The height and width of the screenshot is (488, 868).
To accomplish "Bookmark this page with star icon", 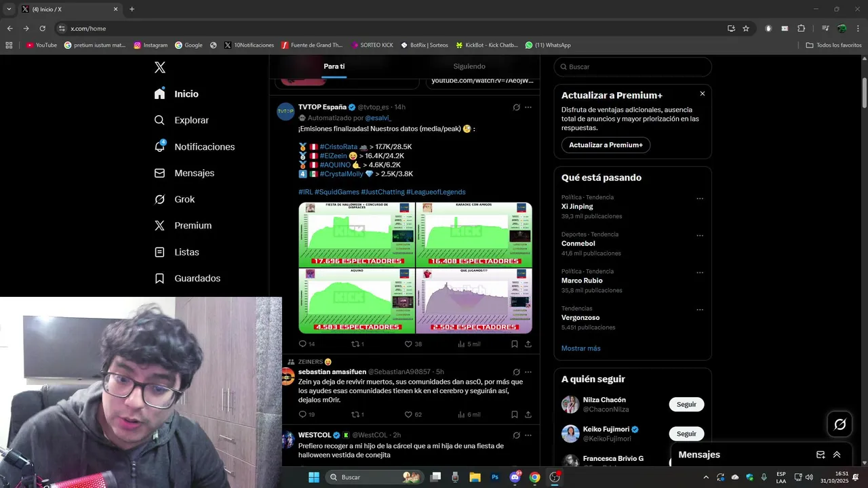I will coord(746,28).
